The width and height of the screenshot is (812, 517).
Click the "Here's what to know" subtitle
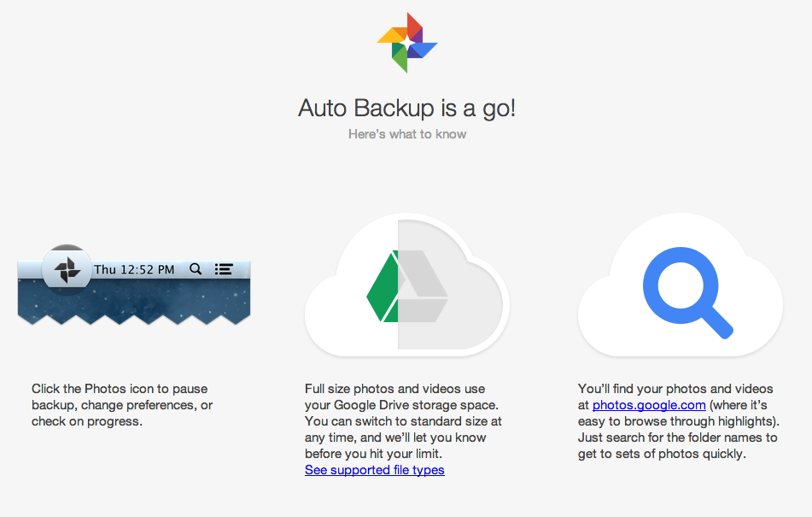click(x=407, y=134)
